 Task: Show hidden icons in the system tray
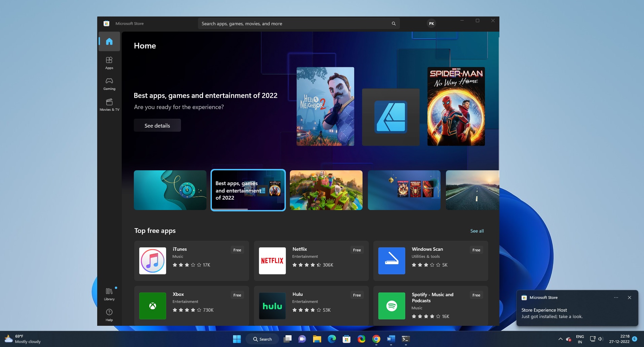click(x=560, y=339)
